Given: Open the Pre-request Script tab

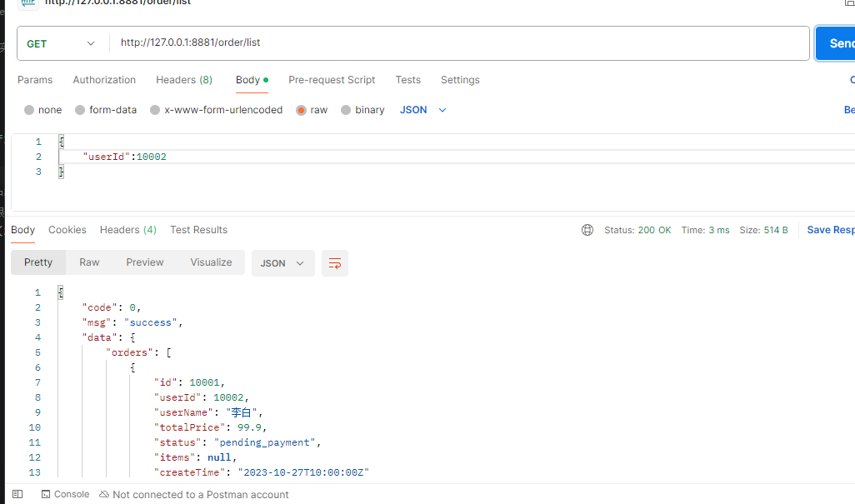Looking at the screenshot, I should (332, 80).
